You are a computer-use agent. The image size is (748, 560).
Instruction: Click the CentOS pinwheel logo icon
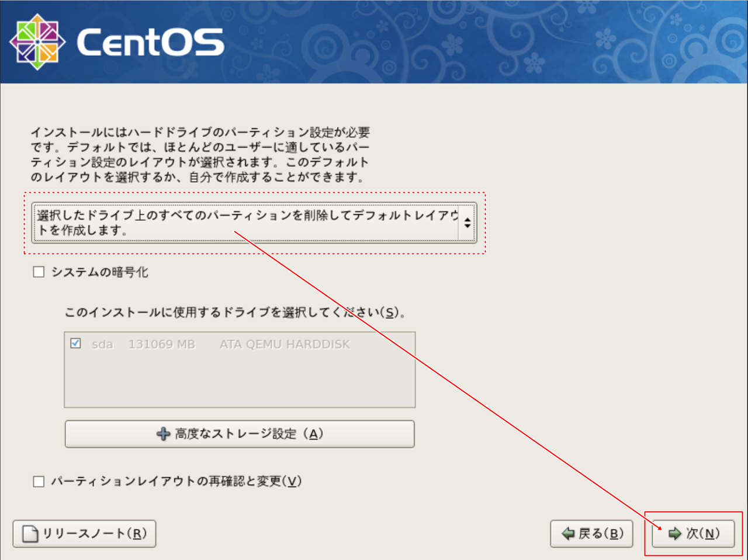37,42
